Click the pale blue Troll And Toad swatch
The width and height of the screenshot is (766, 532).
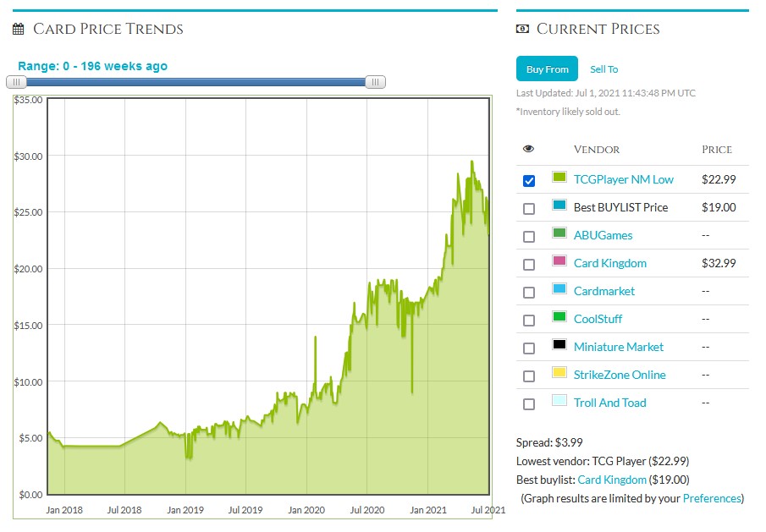(559, 400)
